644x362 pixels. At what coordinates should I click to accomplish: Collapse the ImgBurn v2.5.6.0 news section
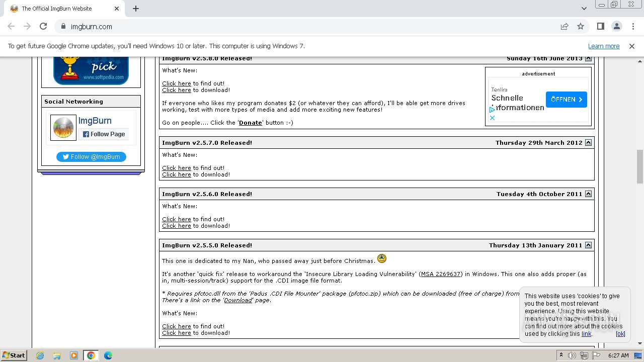[588, 194]
